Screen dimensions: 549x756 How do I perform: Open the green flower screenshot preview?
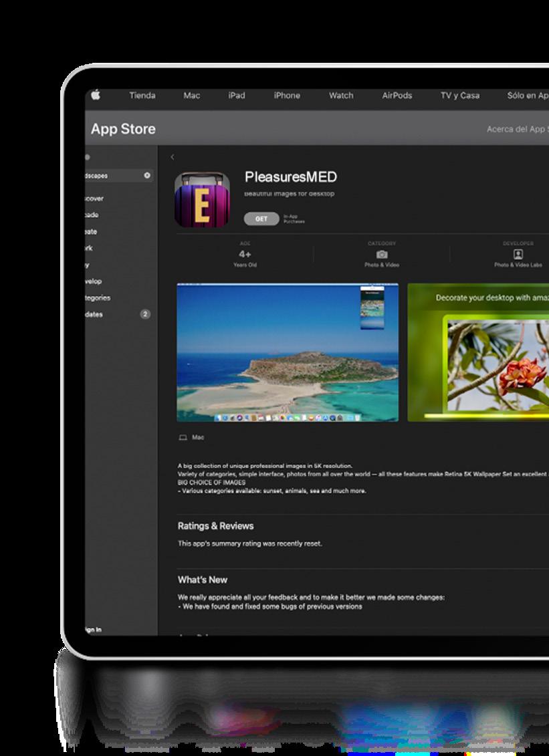pyautogui.click(x=478, y=352)
